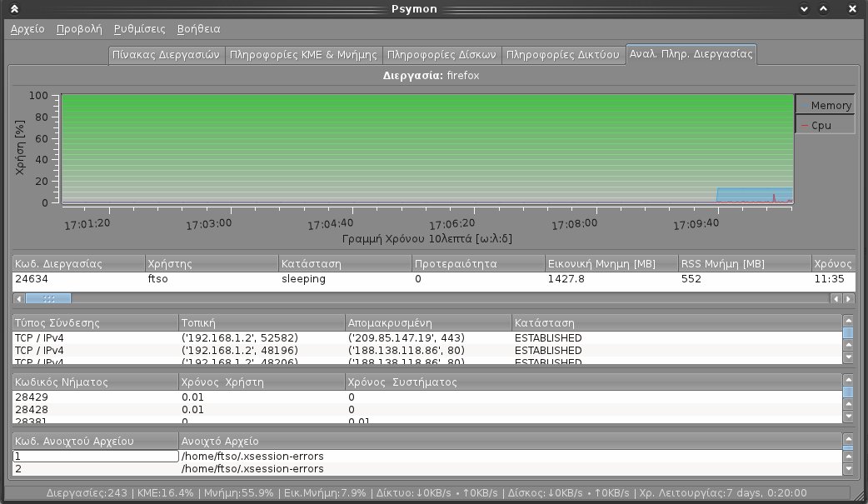Viewport: 868px width, 504px height.
Task: Click down arrow of connections list scrollbar
Action: pos(848,357)
